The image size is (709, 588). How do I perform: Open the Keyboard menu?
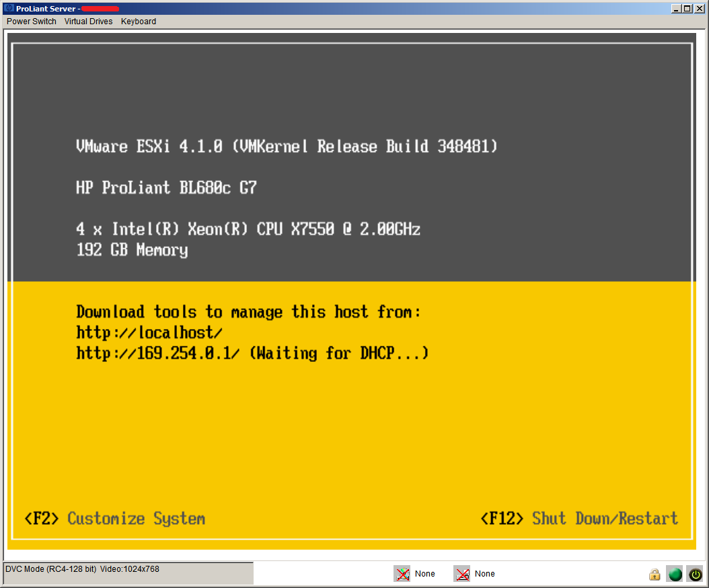point(139,22)
